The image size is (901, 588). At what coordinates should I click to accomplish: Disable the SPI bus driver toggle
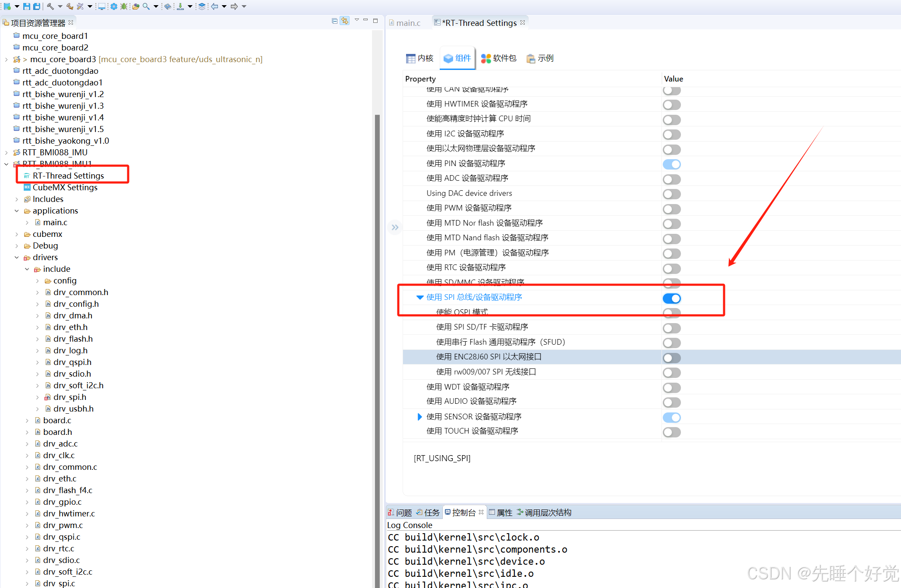pyautogui.click(x=671, y=298)
